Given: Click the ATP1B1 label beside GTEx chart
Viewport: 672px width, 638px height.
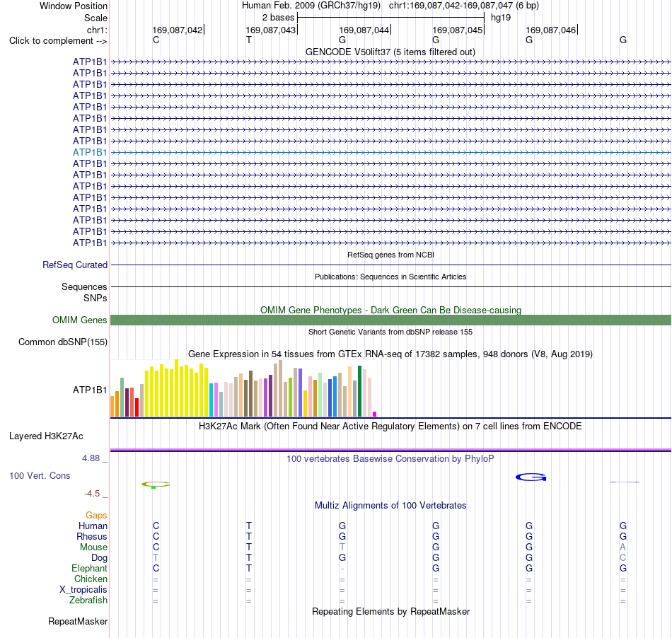Looking at the screenshot, I should (x=90, y=390).
